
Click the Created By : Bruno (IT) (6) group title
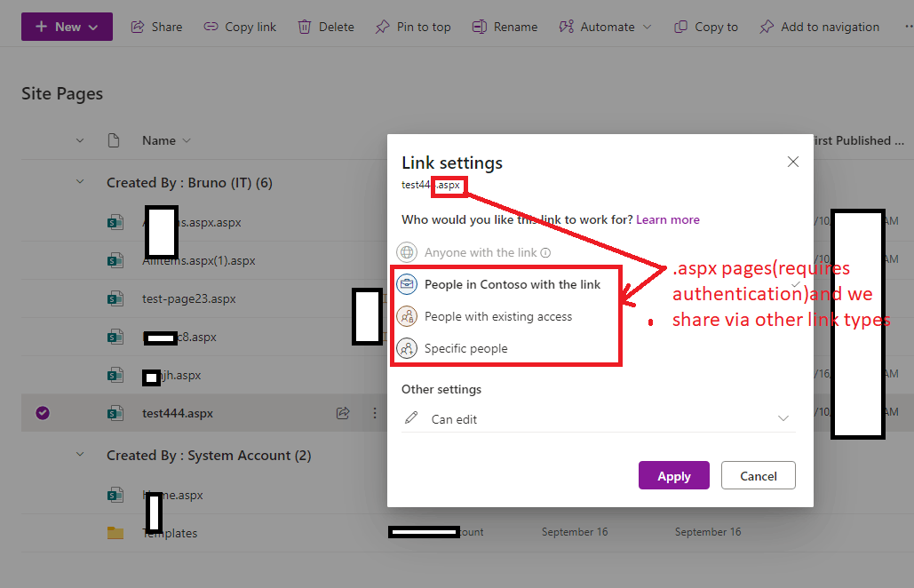pyautogui.click(x=189, y=182)
